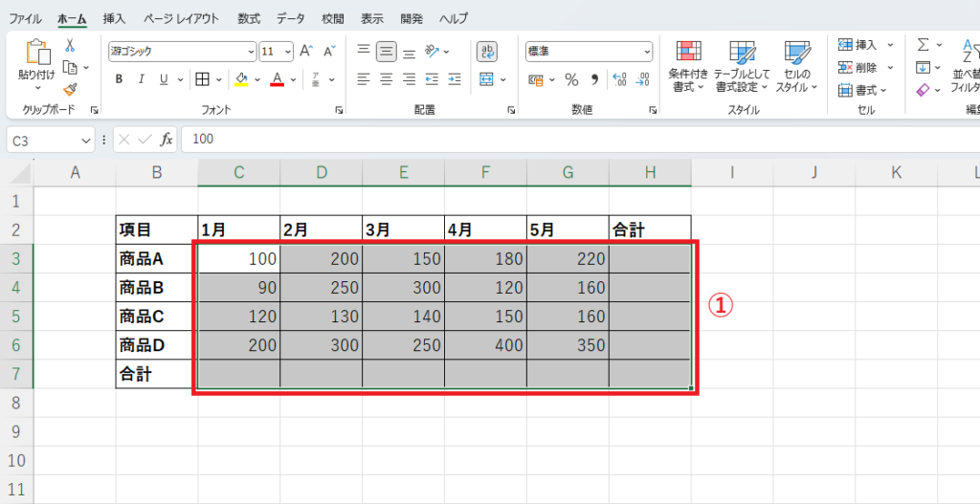This screenshot has width=980, height=504.
Task: Align text right
Action: click(x=410, y=79)
